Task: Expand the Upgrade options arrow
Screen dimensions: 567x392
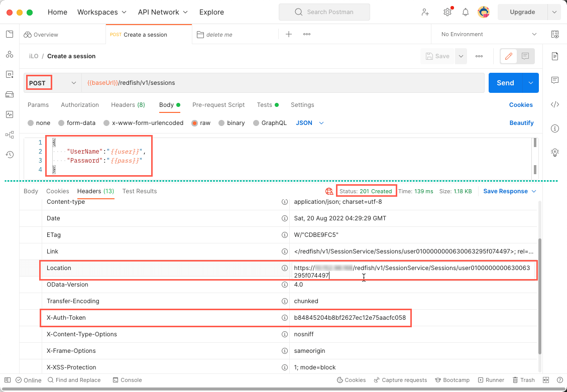Action: click(x=554, y=12)
